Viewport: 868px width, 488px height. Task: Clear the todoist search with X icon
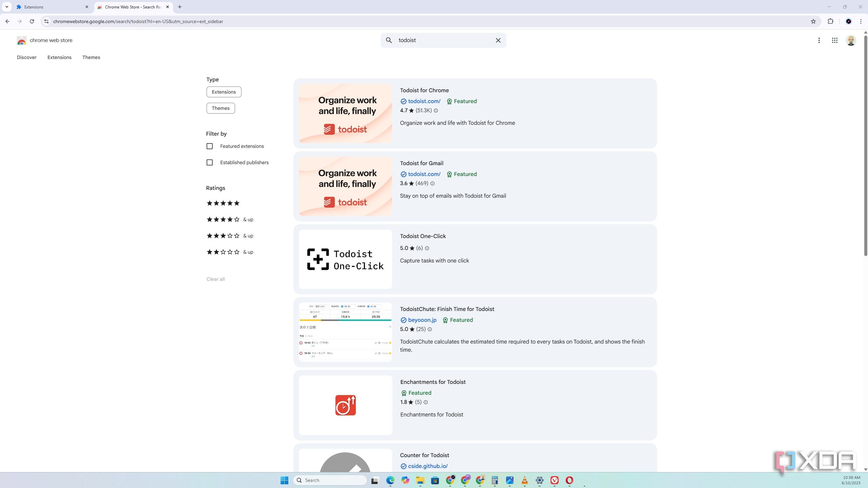(x=498, y=40)
